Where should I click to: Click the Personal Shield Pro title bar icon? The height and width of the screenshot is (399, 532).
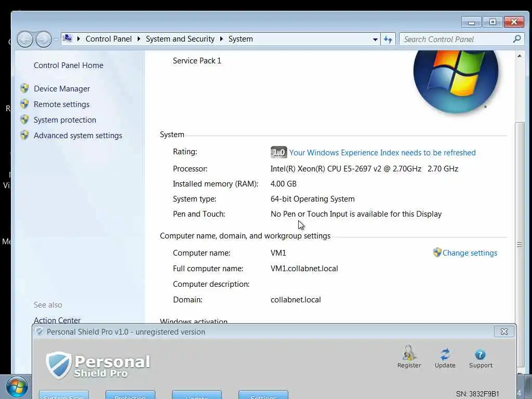point(39,331)
